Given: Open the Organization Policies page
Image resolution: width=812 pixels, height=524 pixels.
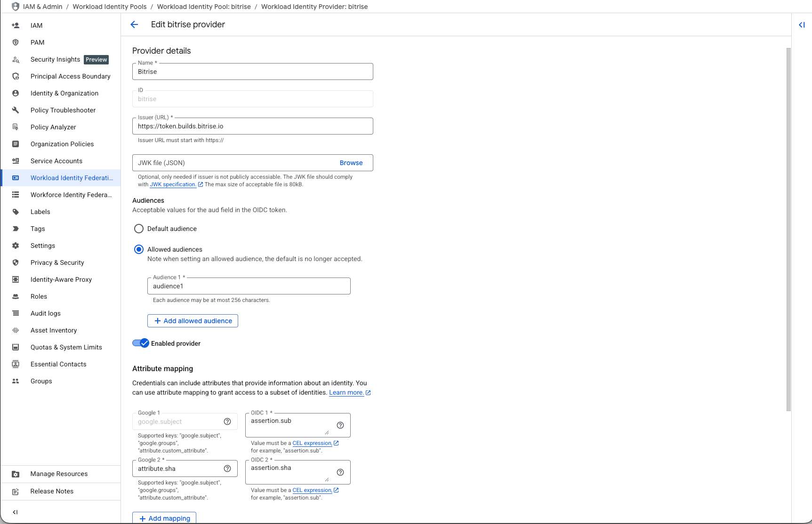Looking at the screenshot, I should coord(62,144).
